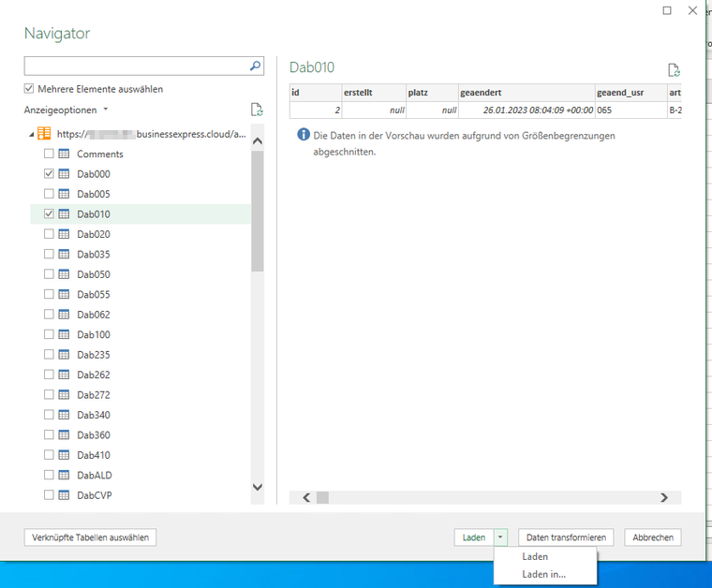Click the table icon beside DabALD
The image size is (712, 588).
pyautogui.click(x=65, y=475)
